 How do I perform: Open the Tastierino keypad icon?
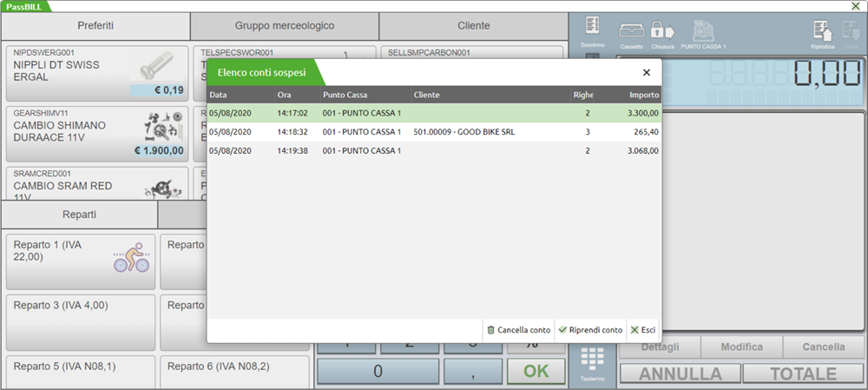pyautogui.click(x=593, y=364)
